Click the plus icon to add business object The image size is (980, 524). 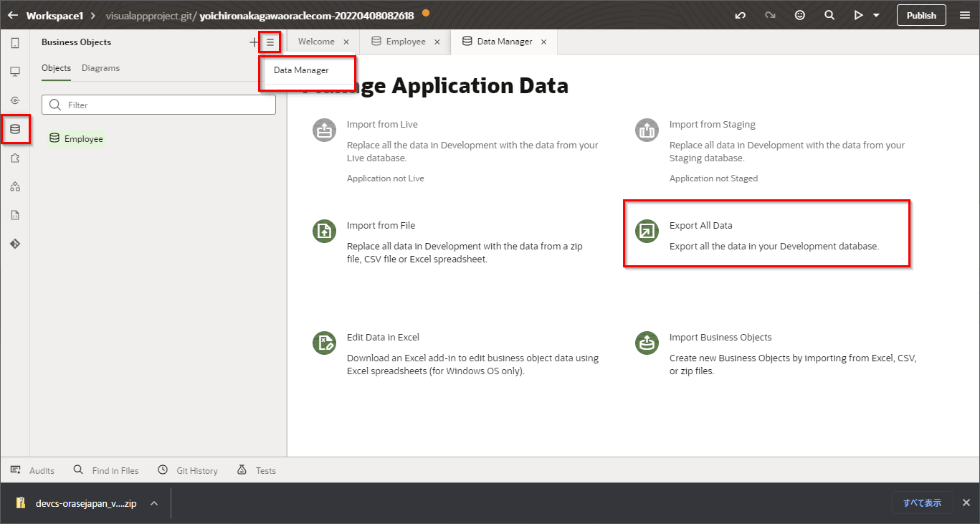pyautogui.click(x=254, y=42)
